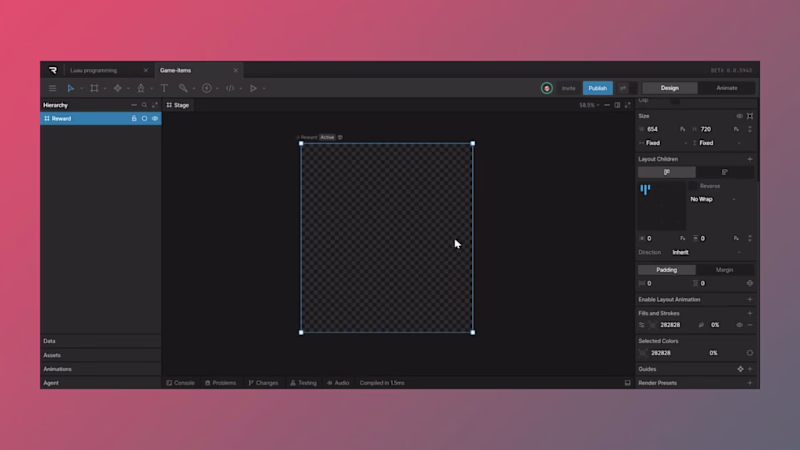Select the horizontal row layout direction
This screenshot has width=800, height=450.
pos(667,172)
